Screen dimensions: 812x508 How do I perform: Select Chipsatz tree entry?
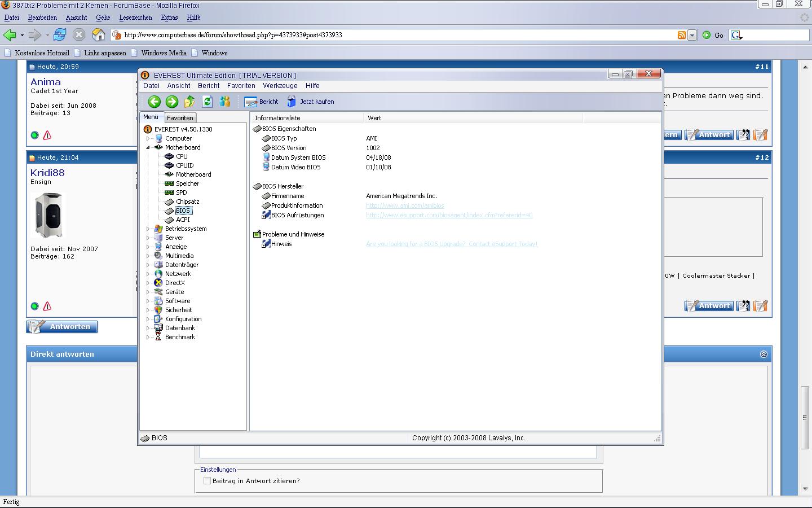(187, 202)
